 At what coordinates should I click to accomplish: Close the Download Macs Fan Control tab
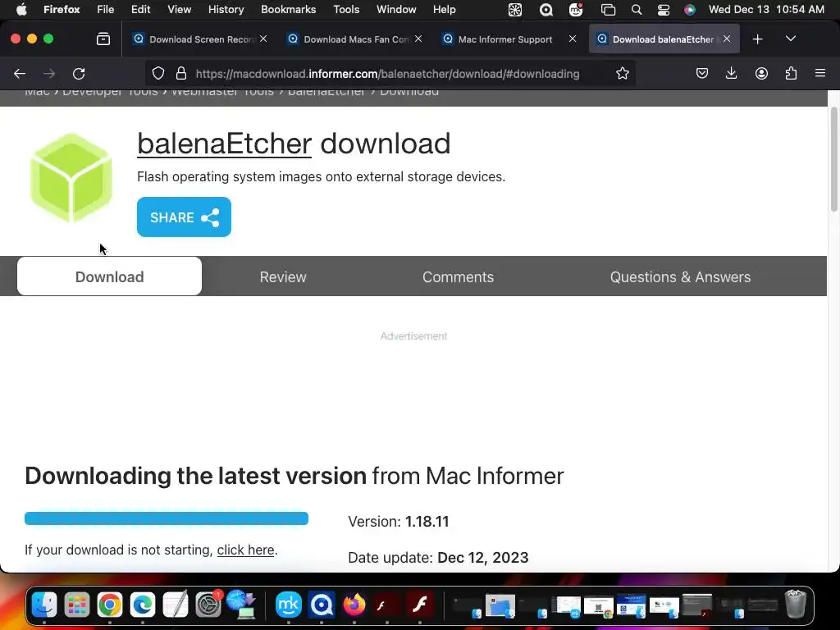(x=418, y=39)
